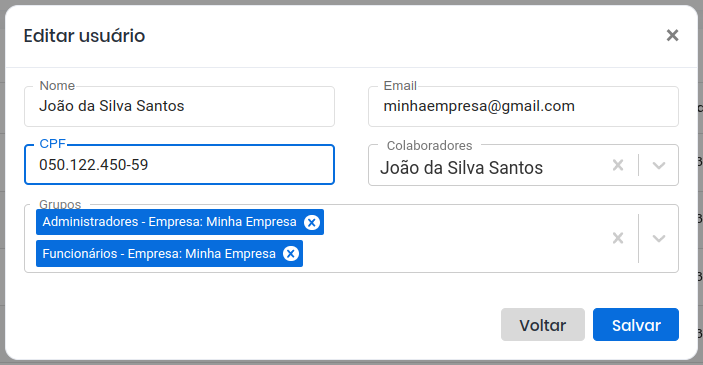This screenshot has width=703, height=365.
Task: Clear all selected Grupos
Action: [618, 238]
